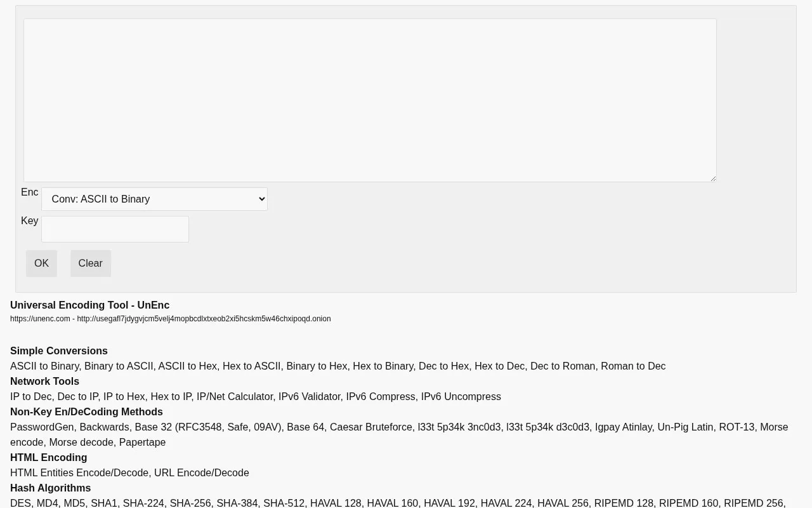Click the Enc label

[29, 192]
